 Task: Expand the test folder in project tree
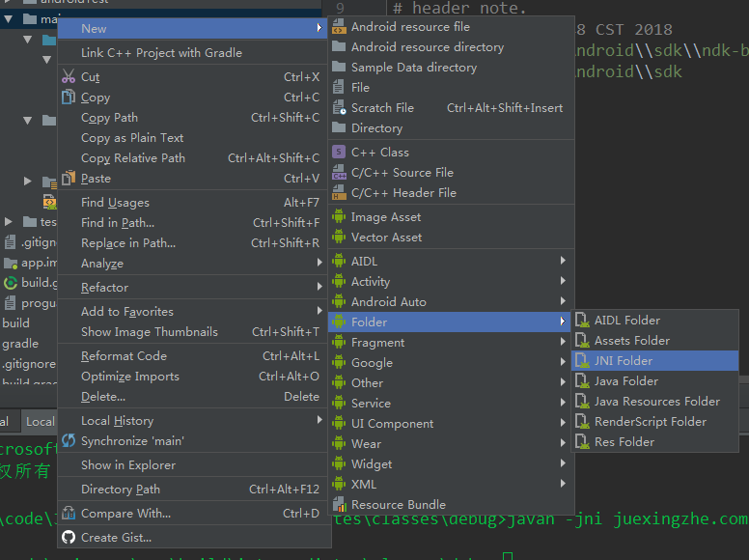pyautogui.click(x=8, y=221)
